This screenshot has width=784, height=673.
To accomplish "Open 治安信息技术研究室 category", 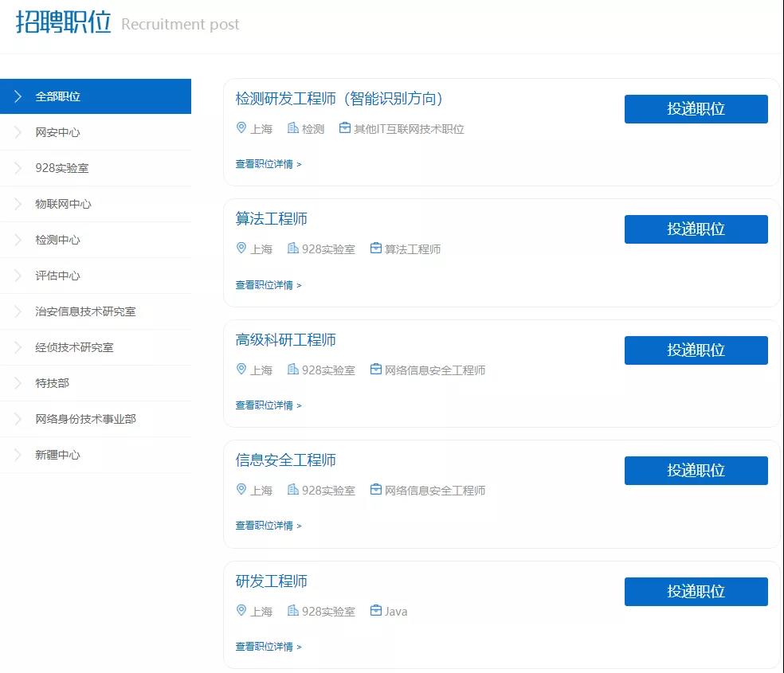I will coord(85,311).
